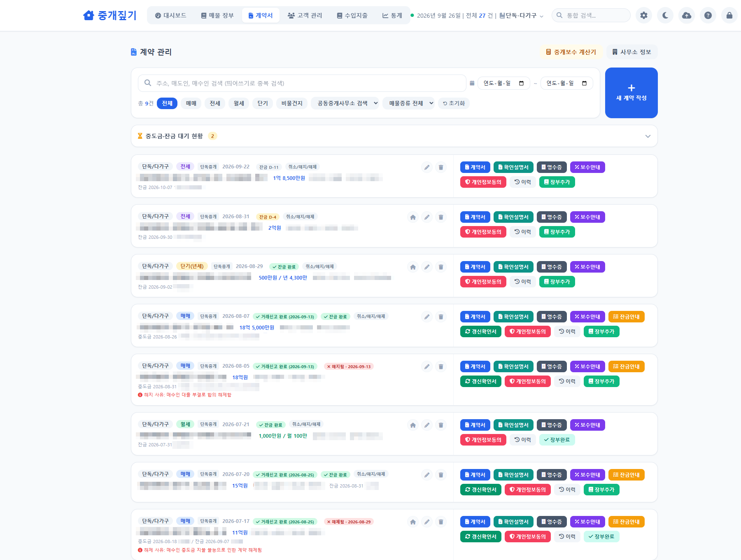Select the 월세 filter chip
741x560 pixels.
[239, 103]
